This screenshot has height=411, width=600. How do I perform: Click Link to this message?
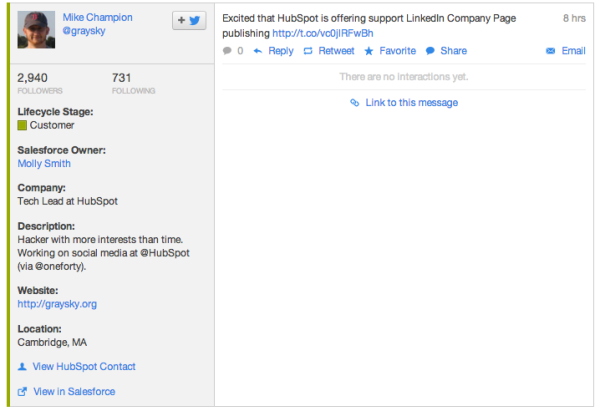[412, 103]
